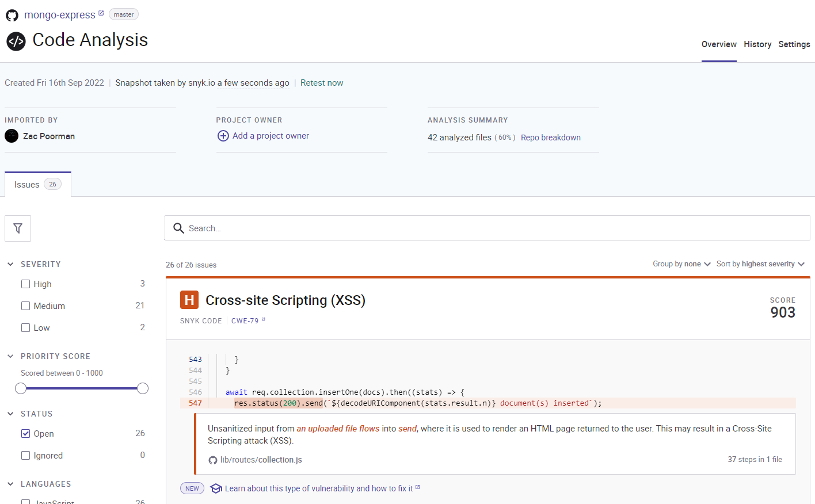Click the NEW badge
This screenshot has height=504, width=815.
192,488
